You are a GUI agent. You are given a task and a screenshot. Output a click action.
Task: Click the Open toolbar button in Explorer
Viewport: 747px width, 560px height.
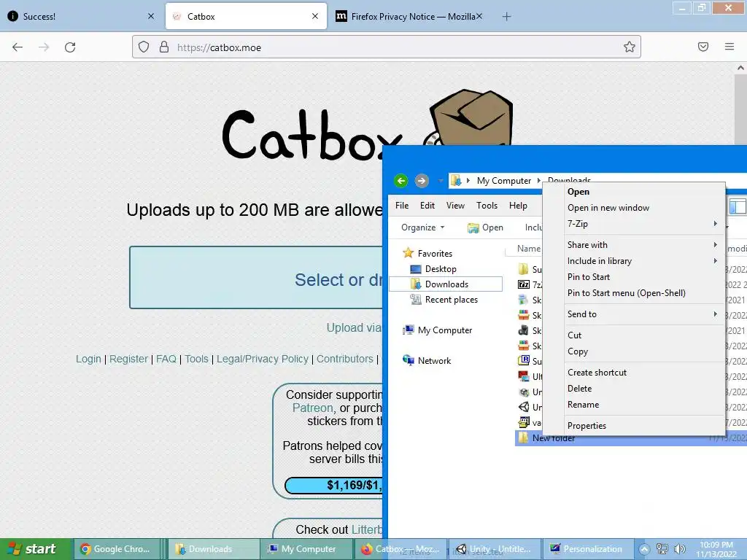point(485,227)
